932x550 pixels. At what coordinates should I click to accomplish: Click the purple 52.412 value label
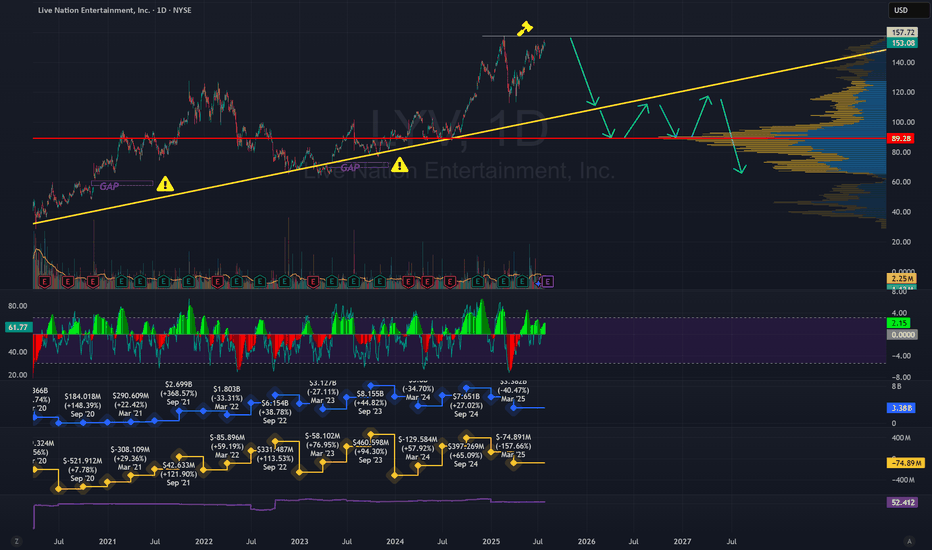click(x=902, y=502)
